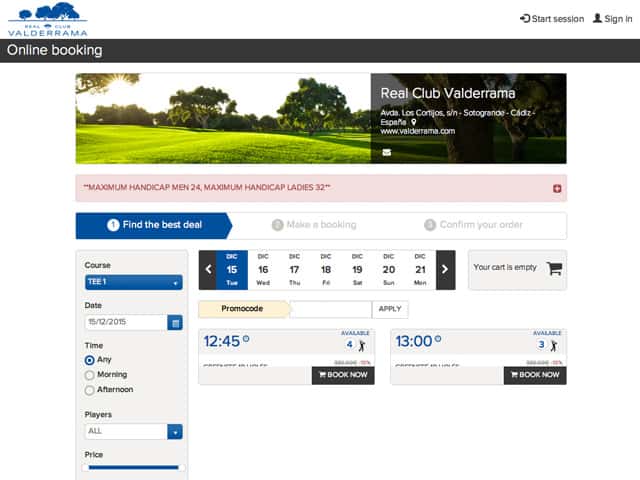Screen dimensions: 640x480
Task: Click the 13:00 tee time info icon
Action: click(438, 338)
